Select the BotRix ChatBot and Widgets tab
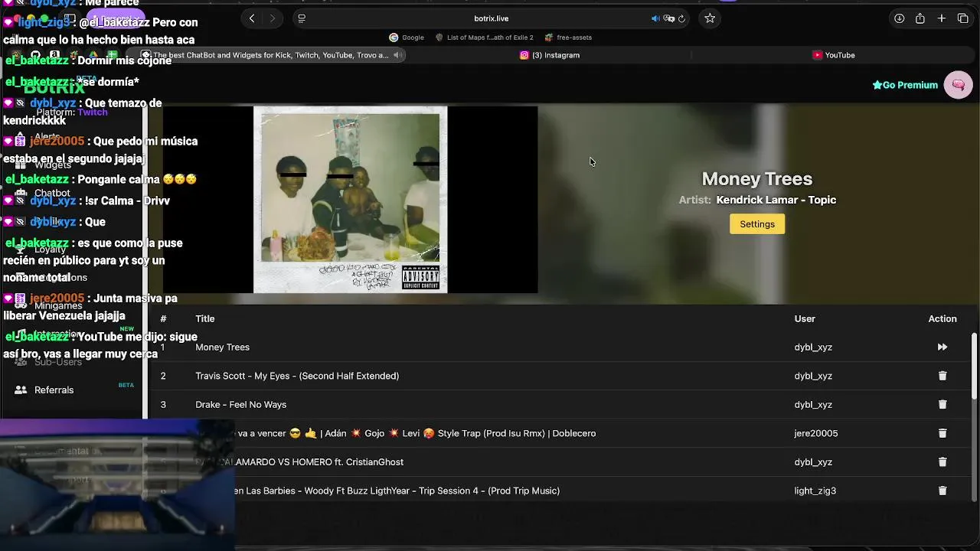Image resolution: width=980 pixels, height=551 pixels. [272, 55]
